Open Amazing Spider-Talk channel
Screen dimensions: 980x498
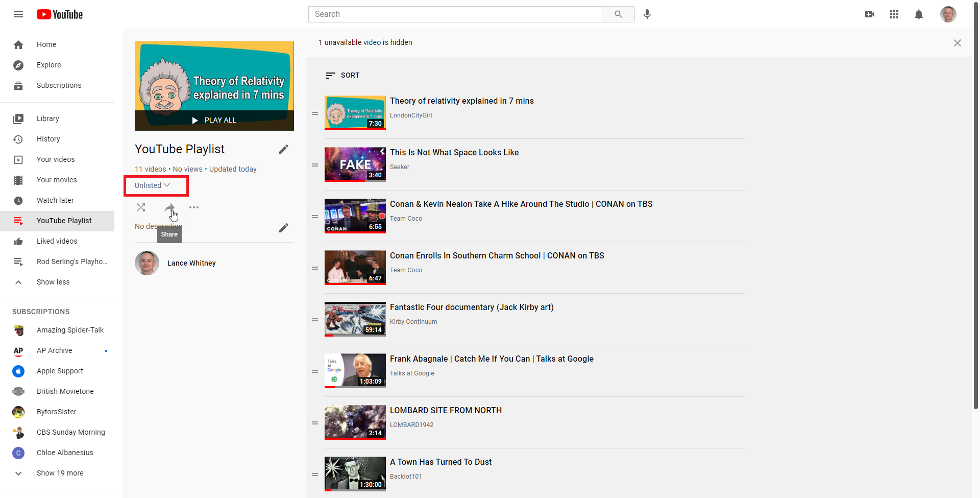(x=57, y=330)
